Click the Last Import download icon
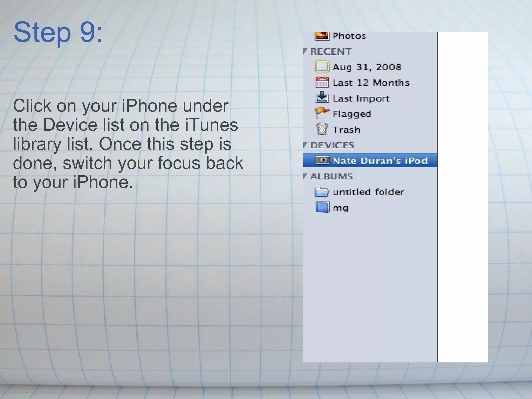532x399 pixels. point(322,98)
